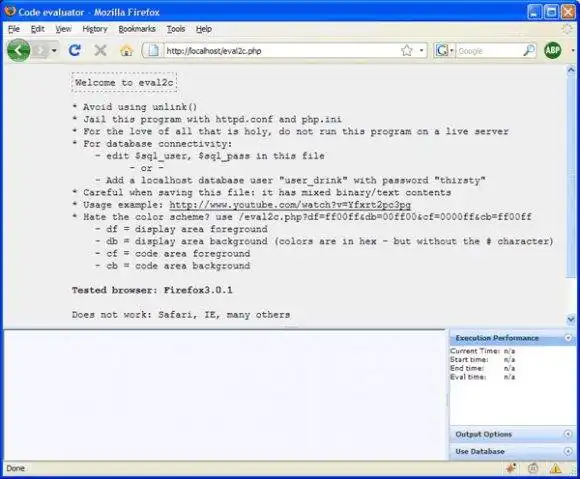Go to the Home page icon

(126, 50)
